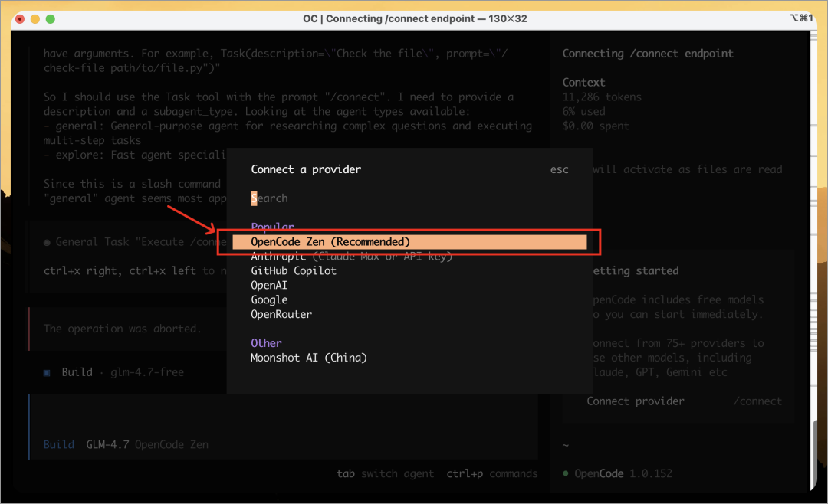Viewport: 828px width, 504px height.
Task: Click tab switch agent hint
Action: click(385, 474)
